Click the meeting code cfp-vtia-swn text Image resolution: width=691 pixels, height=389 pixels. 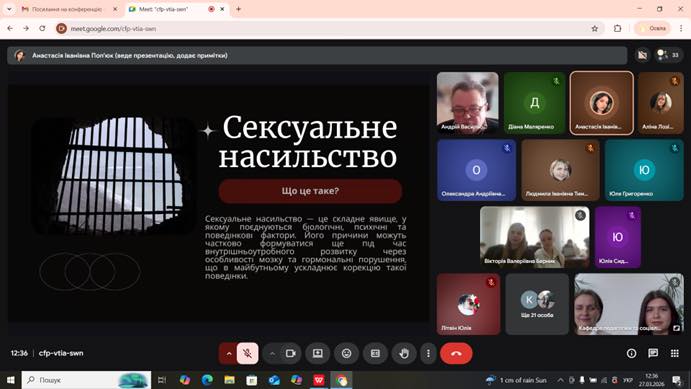(61, 353)
